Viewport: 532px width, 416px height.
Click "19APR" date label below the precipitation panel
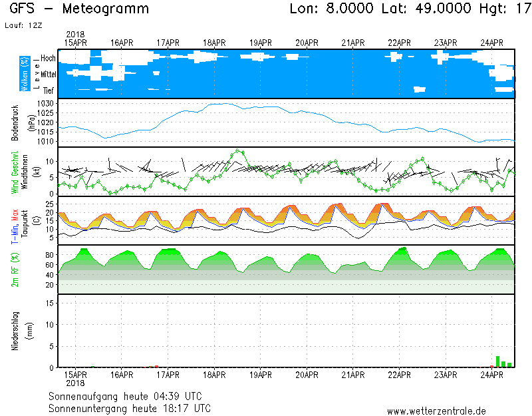pyautogui.click(x=261, y=375)
